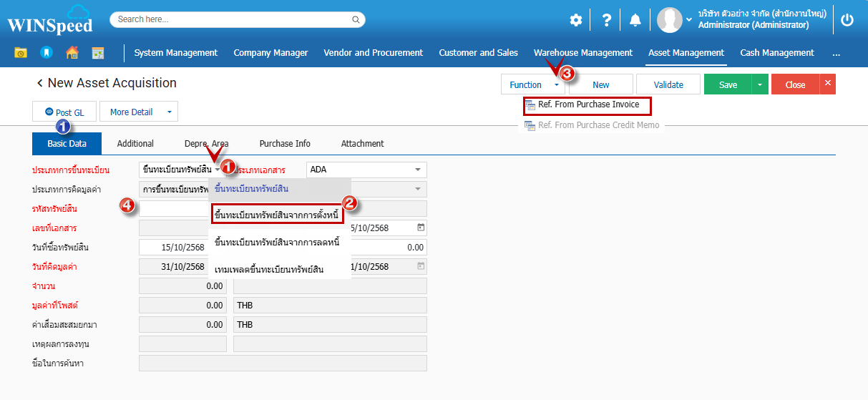Viewport: 868px width, 400px height.
Task: Click the home icon in navbar
Action: pos(72,52)
